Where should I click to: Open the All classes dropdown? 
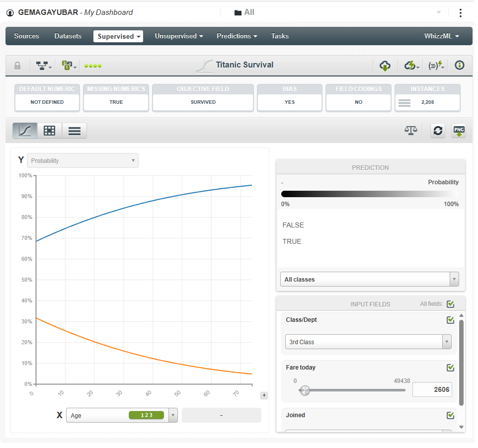pyautogui.click(x=369, y=280)
